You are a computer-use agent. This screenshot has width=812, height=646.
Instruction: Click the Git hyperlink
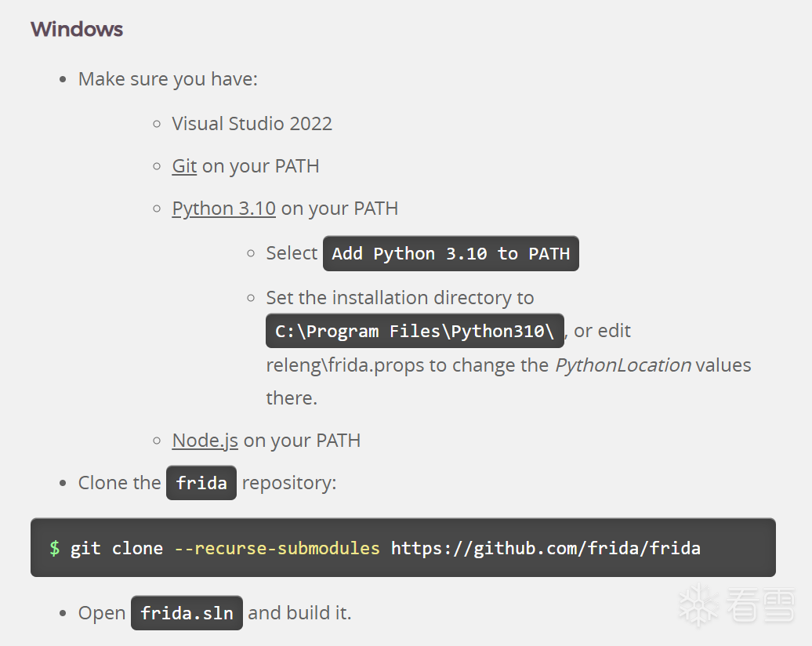tap(184, 166)
